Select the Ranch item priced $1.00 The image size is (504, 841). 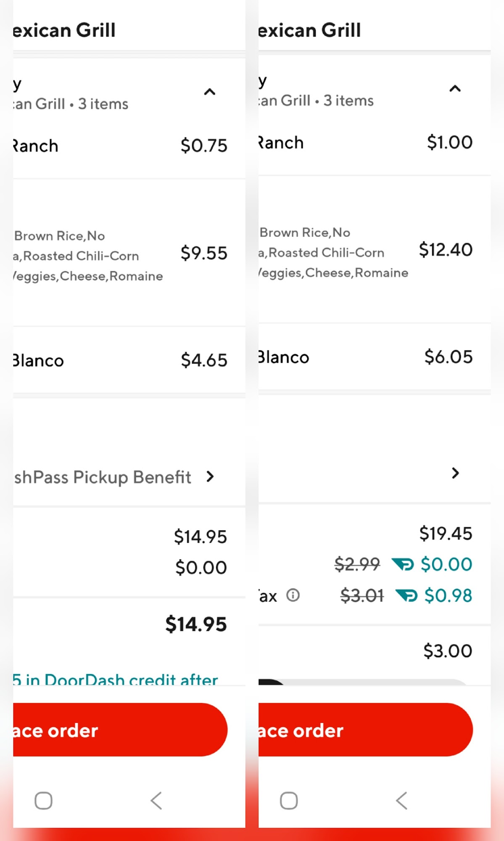point(365,143)
